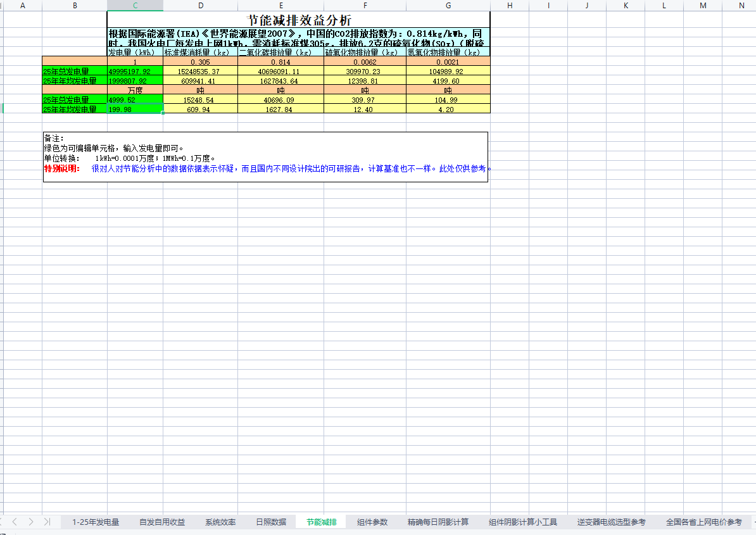Select the highlighted column C header
Viewport: 756px width, 535px height.
(x=135, y=5)
